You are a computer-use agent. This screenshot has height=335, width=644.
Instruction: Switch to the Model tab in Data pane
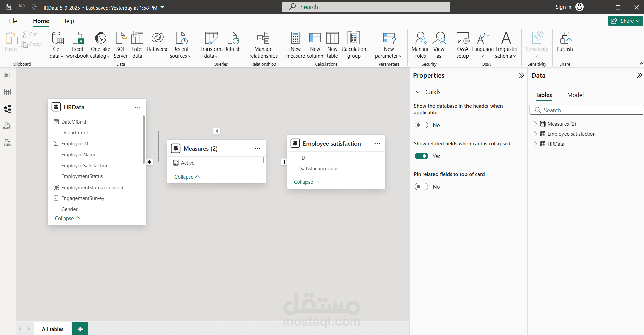click(575, 95)
